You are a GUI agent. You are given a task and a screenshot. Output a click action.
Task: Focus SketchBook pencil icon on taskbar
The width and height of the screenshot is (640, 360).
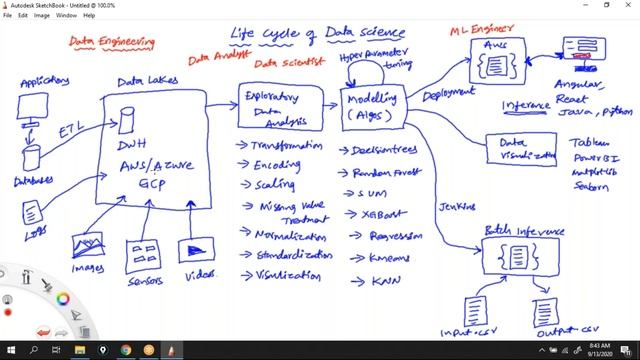(171, 350)
